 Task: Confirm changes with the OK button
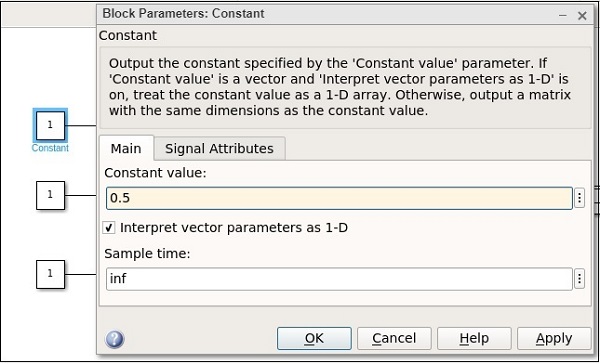click(314, 338)
